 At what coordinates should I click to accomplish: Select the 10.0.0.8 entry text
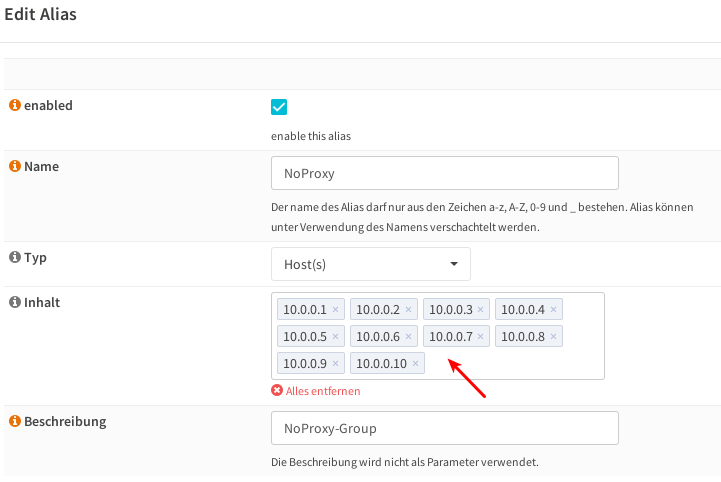click(523, 337)
